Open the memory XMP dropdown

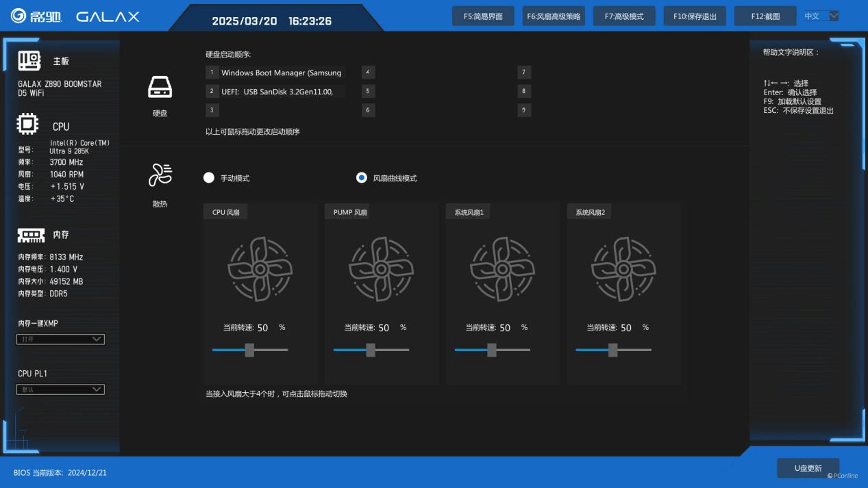pos(60,339)
